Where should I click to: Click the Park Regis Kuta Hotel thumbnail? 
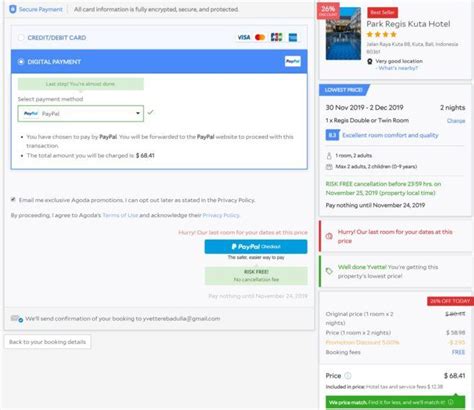point(343,33)
